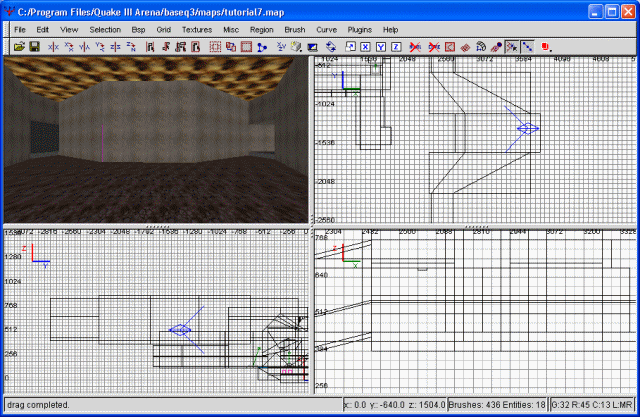Rotate selection around the X axis
Image resolution: width=640 pixels, height=417 pixels.
pyautogui.click(x=69, y=47)
